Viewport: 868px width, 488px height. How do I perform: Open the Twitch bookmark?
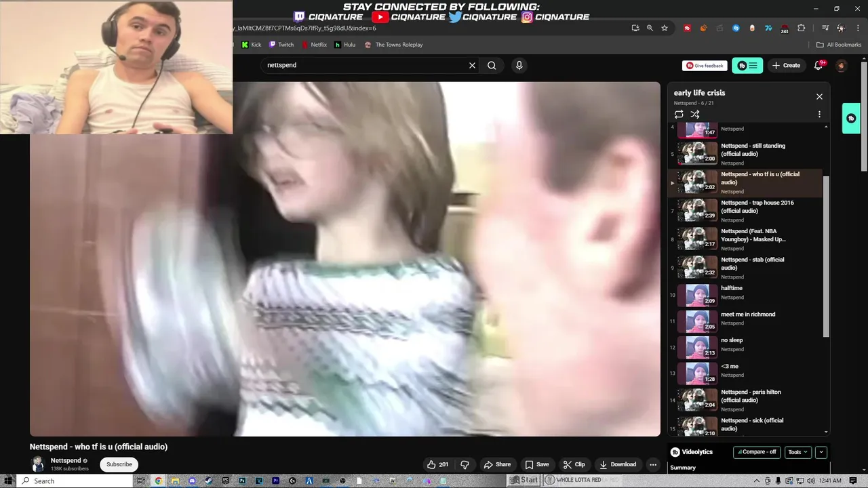(281, 45)
